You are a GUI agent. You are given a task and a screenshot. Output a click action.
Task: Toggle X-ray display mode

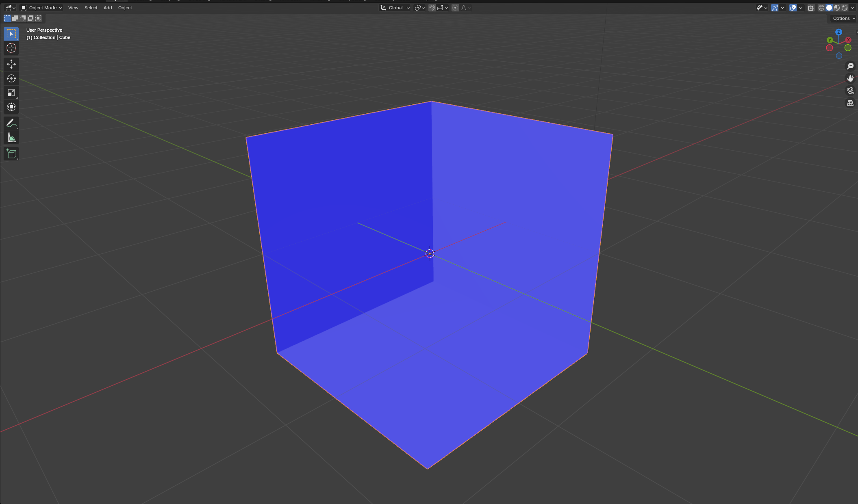tap(811, 8)
